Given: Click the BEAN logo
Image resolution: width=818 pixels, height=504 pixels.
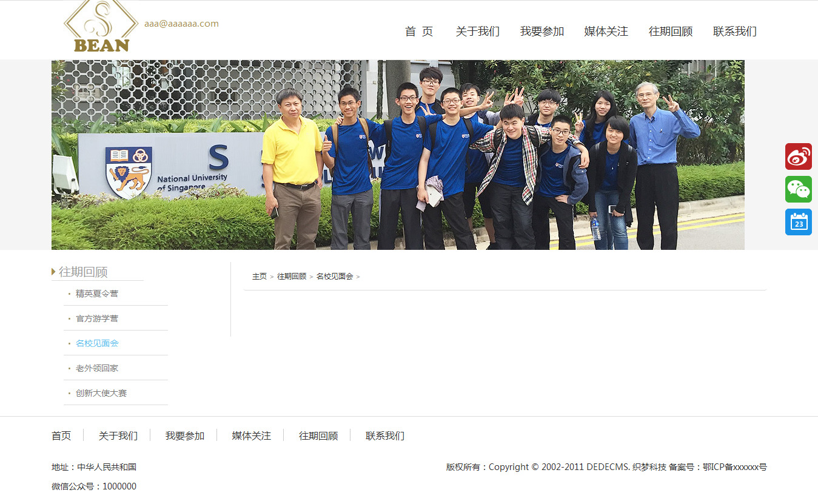Looking at the screenshot, I should (x=101, y=27).
